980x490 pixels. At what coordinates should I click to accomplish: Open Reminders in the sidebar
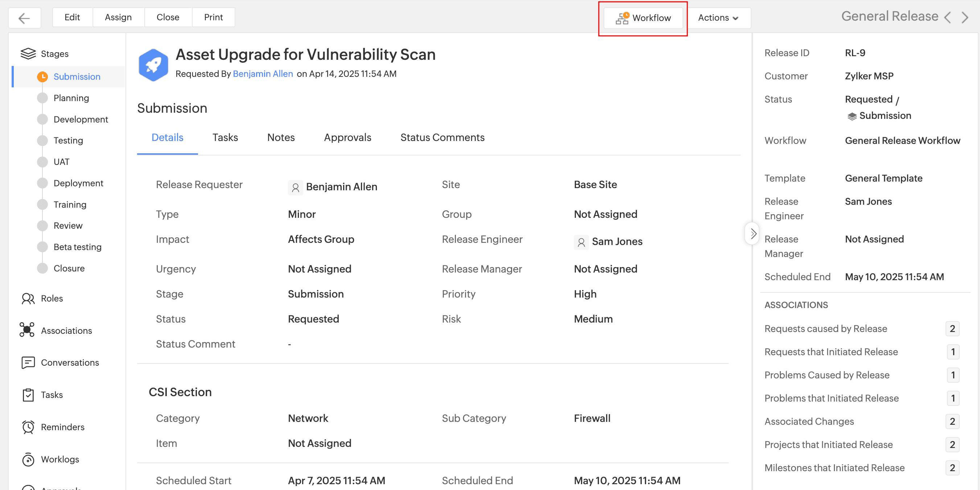(62, 427)
